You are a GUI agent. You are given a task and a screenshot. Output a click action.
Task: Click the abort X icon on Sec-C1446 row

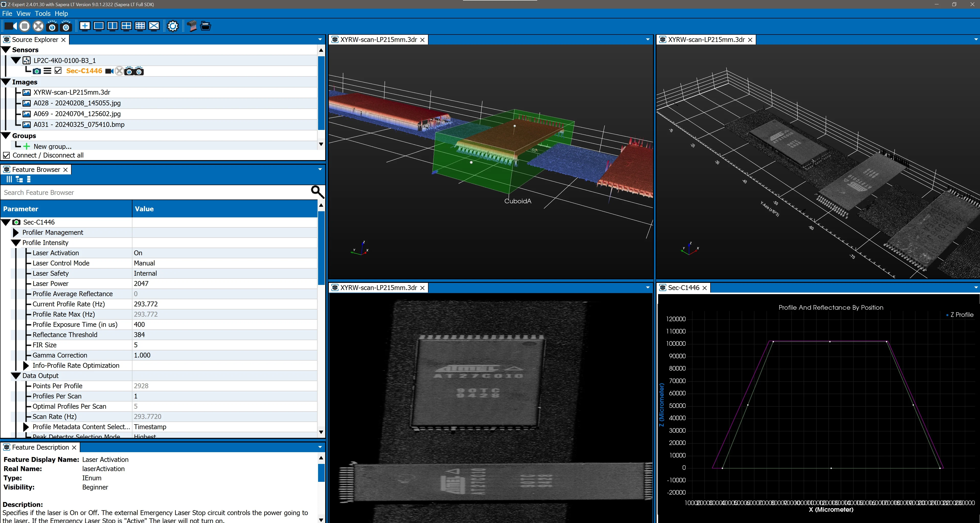pyautogui.click(x=119, y=71)
